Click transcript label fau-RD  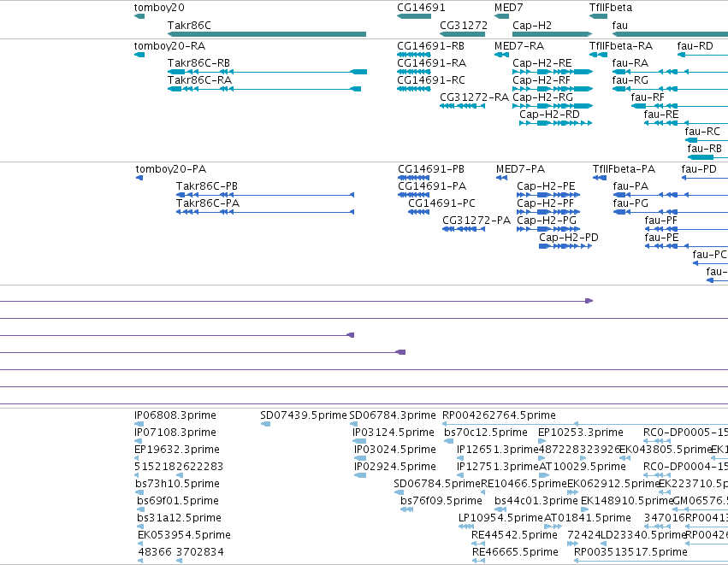pos(695,46)
